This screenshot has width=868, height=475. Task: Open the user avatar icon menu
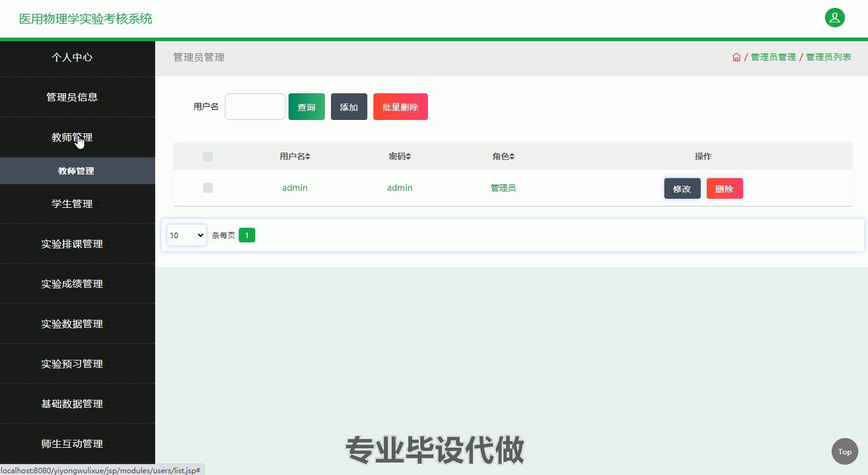(835, 18)
